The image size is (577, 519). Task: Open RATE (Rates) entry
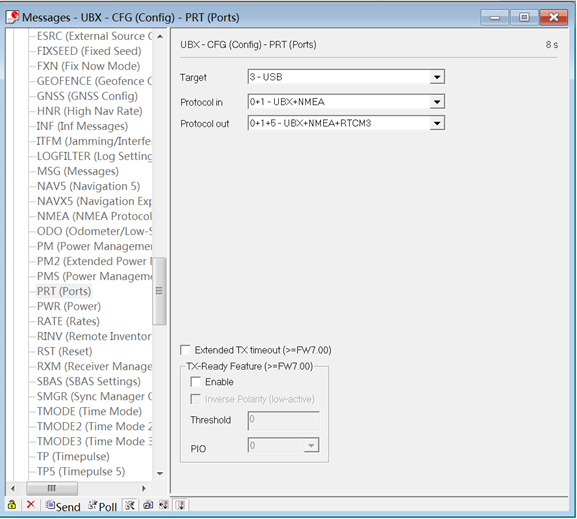68,321
